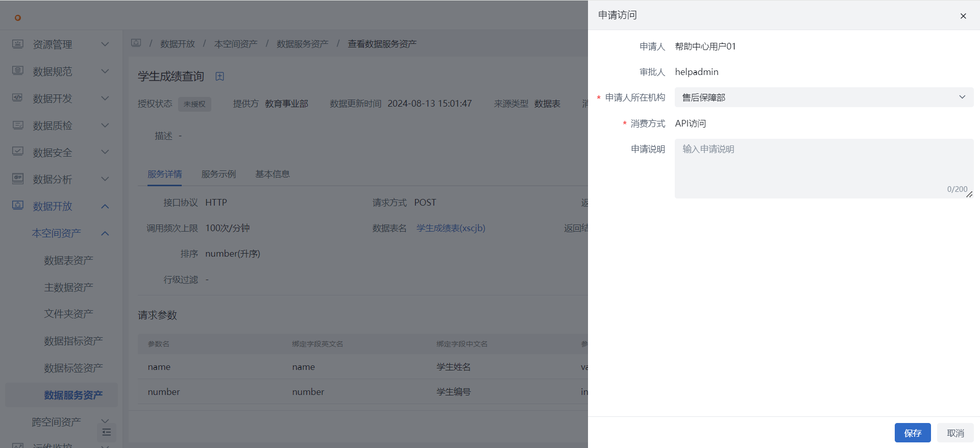Open the 学生成绩表(xscjb) table link
The image size is (980, 448).
click(451, 228)
